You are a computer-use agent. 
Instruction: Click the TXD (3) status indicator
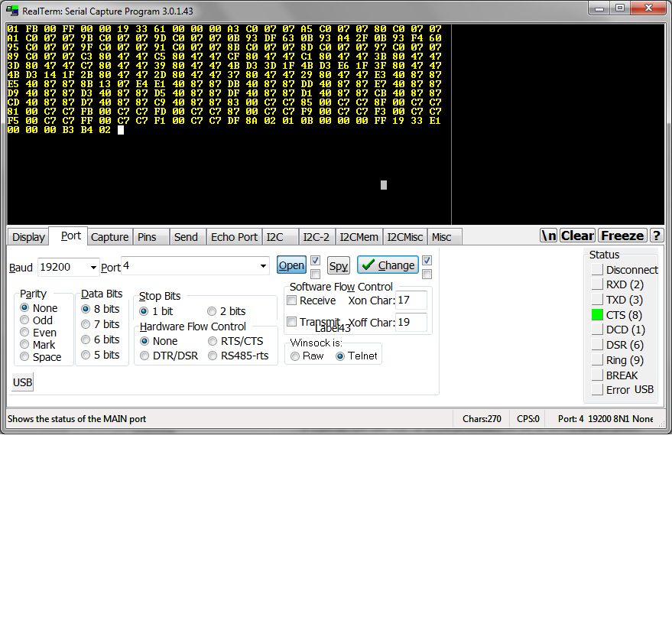point(597,300)
